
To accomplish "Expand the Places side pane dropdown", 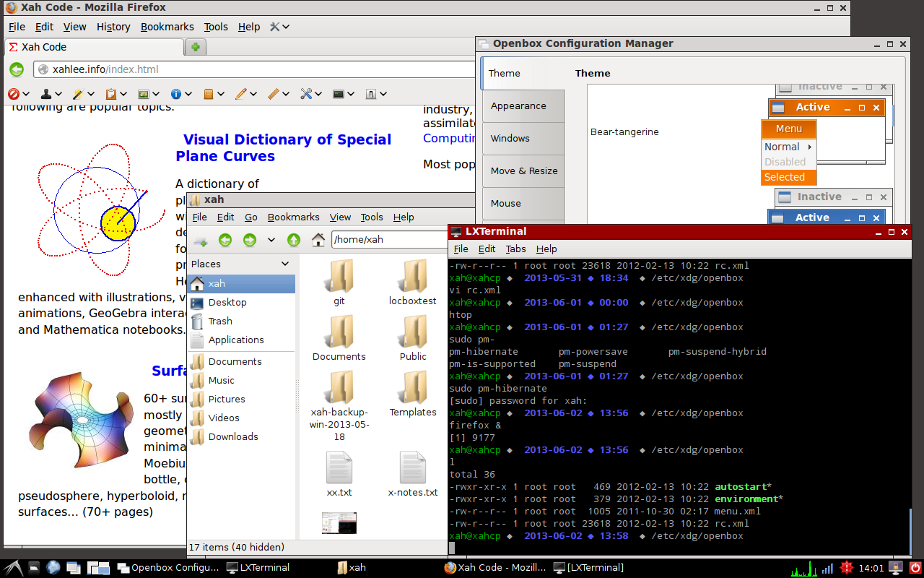I will (x=285, y=264).
